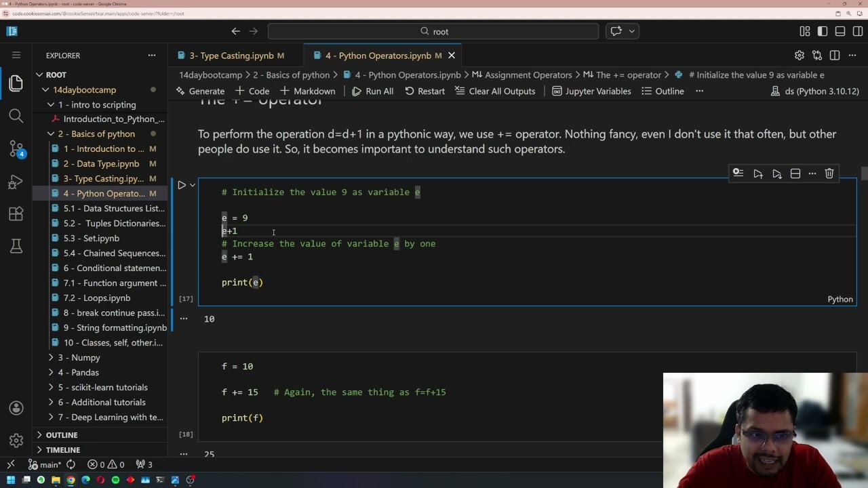Synchronize changes icon in status bar
Image resolution: width=868 pixels, height=488 pixels.
pyautogui.click(x=71, y=464)
